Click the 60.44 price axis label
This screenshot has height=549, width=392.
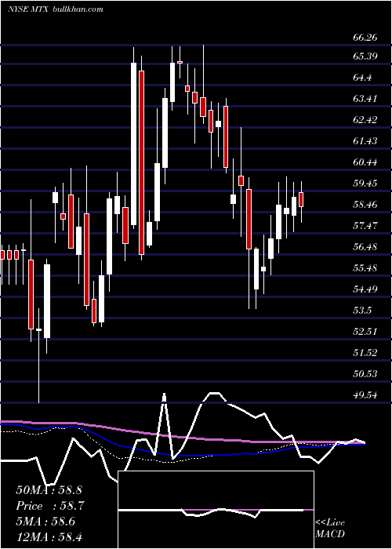tap(365, 162)
